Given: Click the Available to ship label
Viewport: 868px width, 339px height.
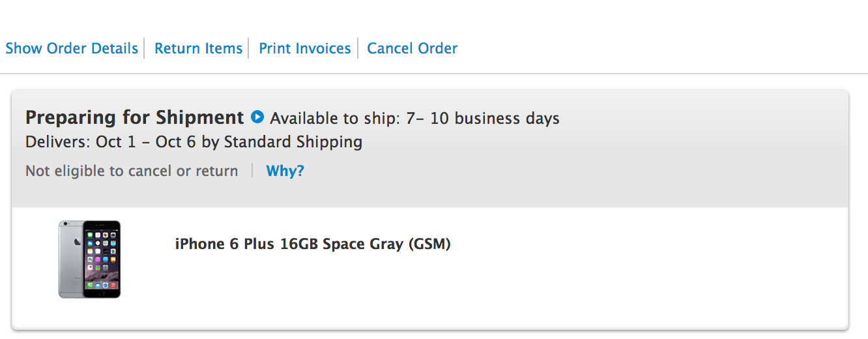Looking at the screenshot, I should (334, 119).
